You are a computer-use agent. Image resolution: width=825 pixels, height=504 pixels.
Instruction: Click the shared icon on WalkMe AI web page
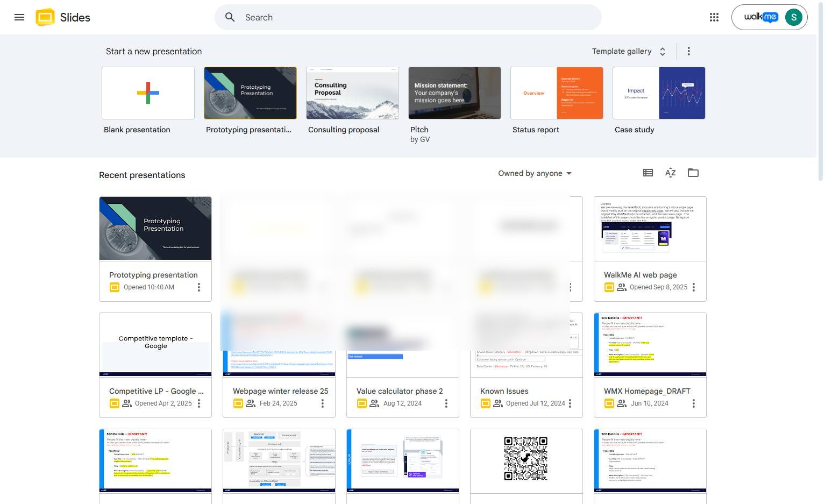622,287
